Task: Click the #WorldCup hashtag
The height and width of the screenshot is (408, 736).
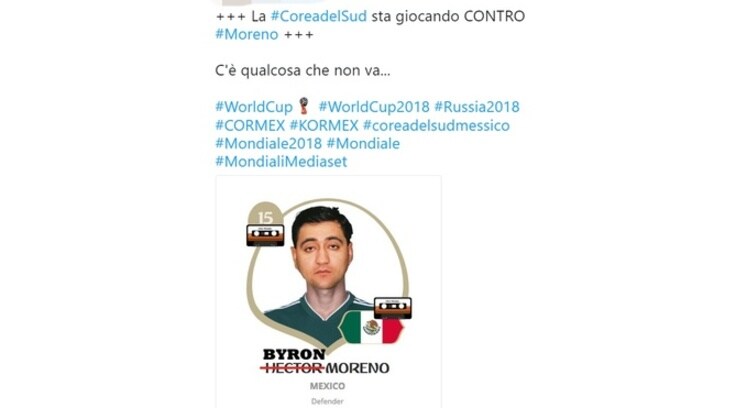Action: coord(254,107)
